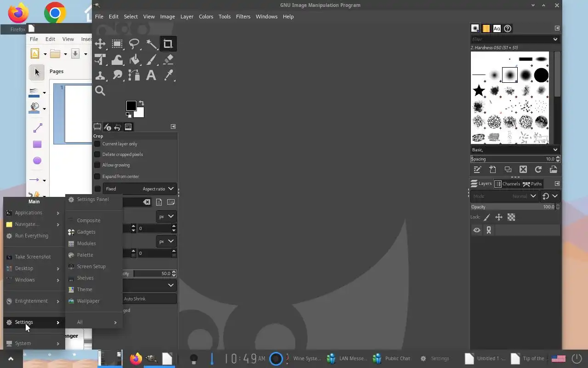588x368 pixels.
Task: Select the Rectangle Select tool
Action: (x=117, y=44)
